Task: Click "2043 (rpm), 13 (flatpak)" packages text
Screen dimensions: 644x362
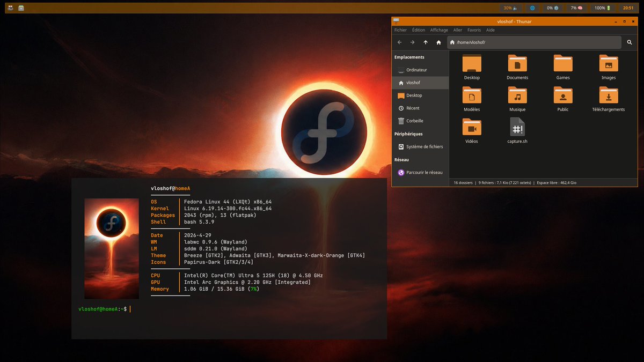Action: click(x=221, y=215)
